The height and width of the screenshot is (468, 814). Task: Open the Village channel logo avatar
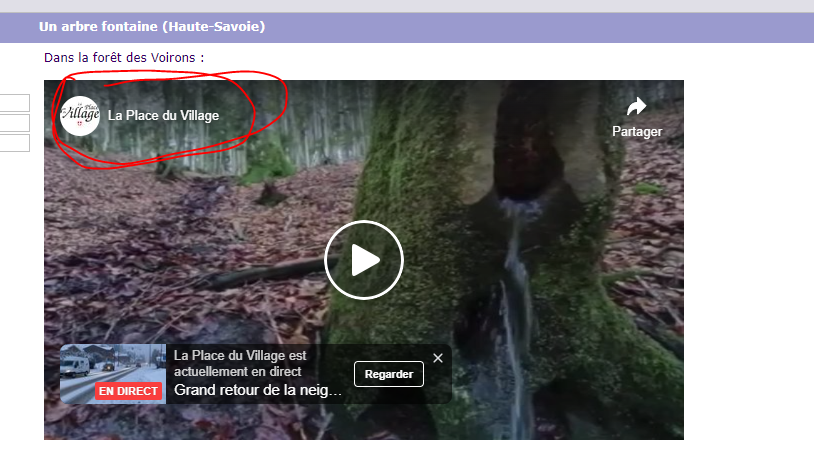point(80,116)
